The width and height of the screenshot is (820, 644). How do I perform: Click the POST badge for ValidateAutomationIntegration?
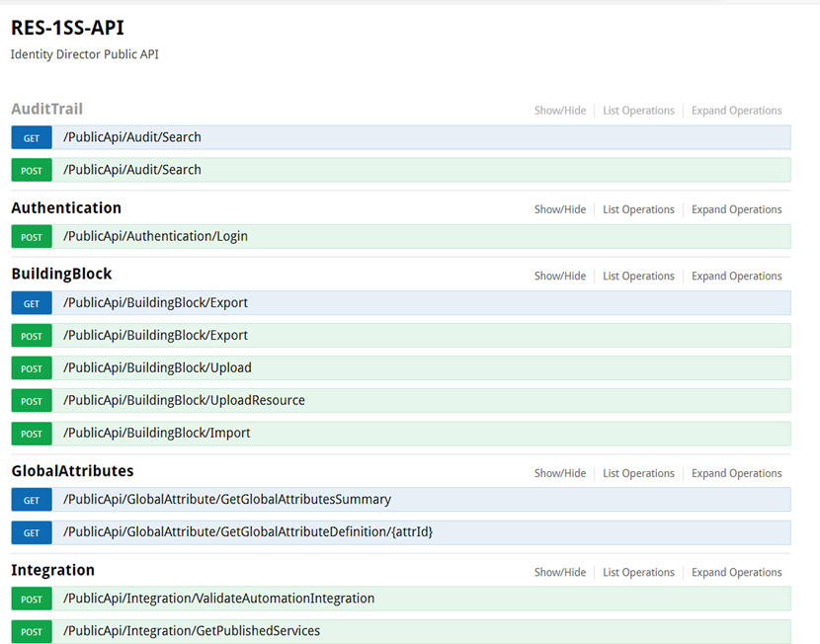tap(32, 599)
